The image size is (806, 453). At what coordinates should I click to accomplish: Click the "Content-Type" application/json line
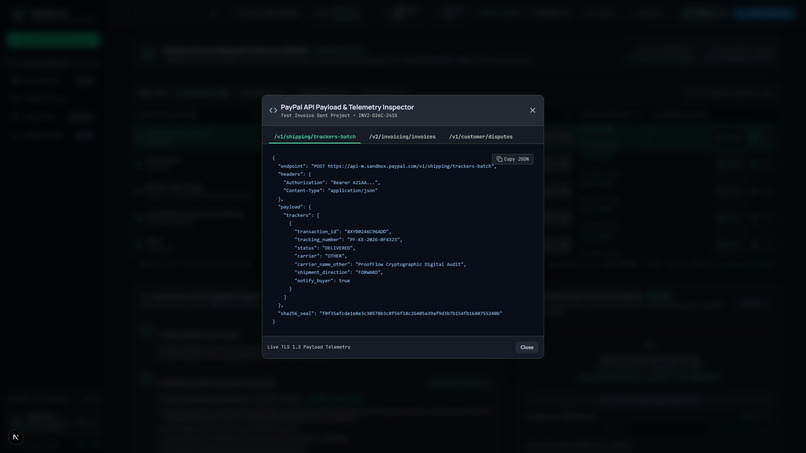click(x=331, y=191)
